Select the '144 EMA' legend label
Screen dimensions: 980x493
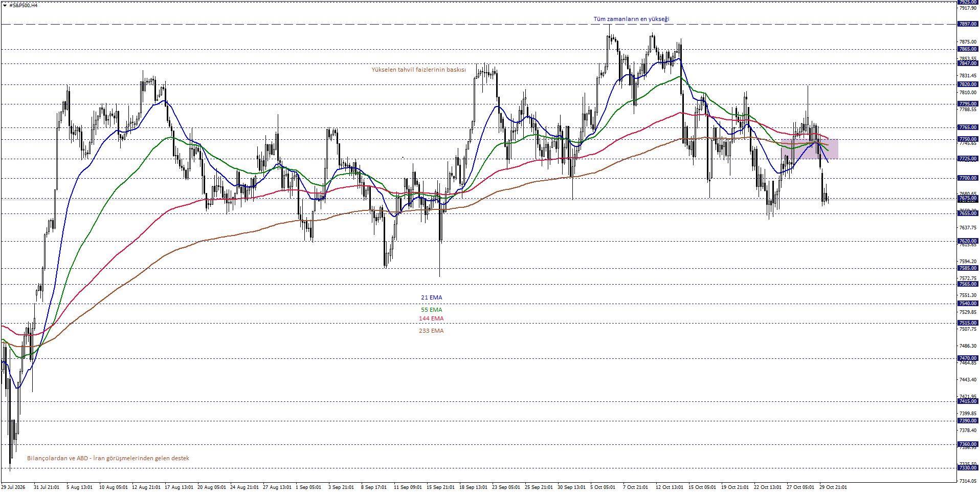pyautogui.click(x=431, y=318)
